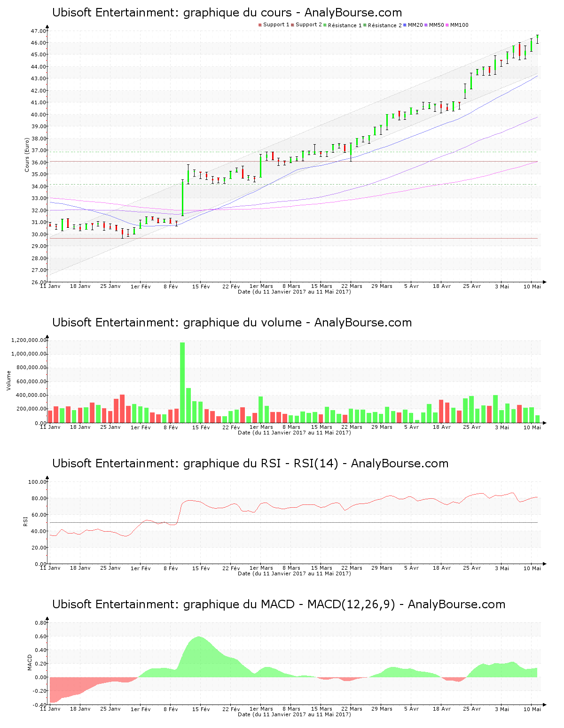The height and width of the screenshot is (728, 564).
Task: Select the 'Résistance 1' legend label
Action: click(345, 25)
